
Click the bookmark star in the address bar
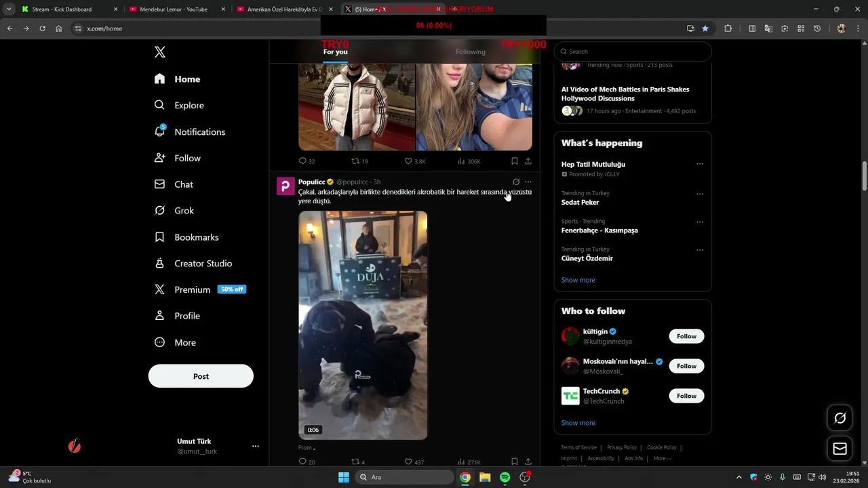tap(705, 28)
